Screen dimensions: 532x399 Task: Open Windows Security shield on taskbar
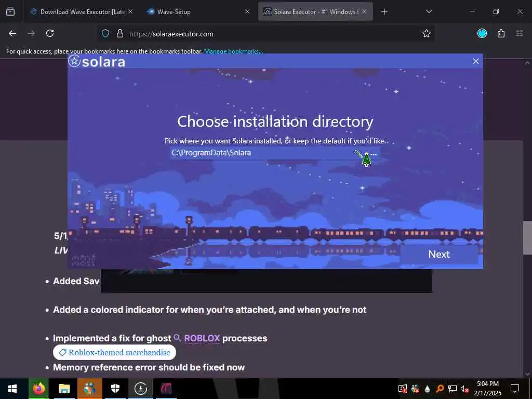pos(115,389)
